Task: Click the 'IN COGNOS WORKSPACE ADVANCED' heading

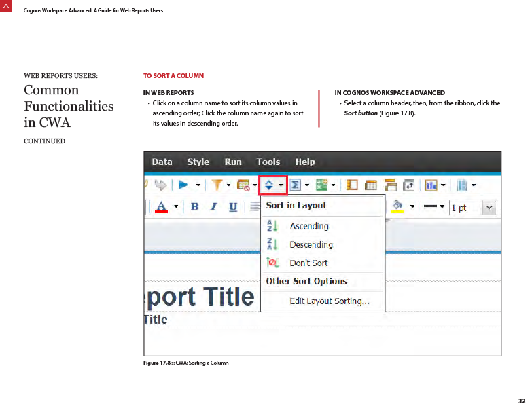Action: coord(390,92)
